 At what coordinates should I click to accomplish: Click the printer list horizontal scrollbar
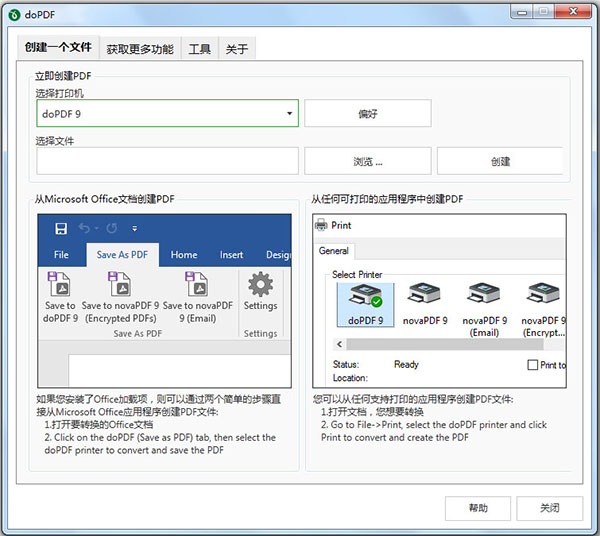click(x=440, y=345)
